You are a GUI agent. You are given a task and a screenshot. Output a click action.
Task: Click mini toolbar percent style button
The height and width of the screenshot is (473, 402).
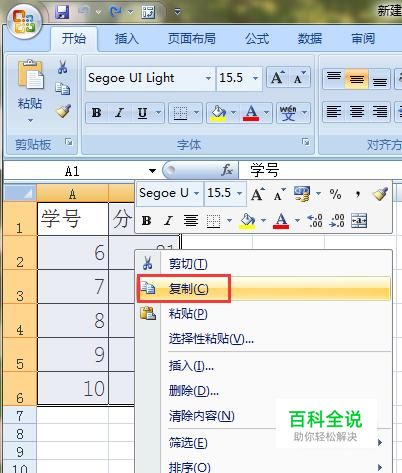tap(335, 194)
